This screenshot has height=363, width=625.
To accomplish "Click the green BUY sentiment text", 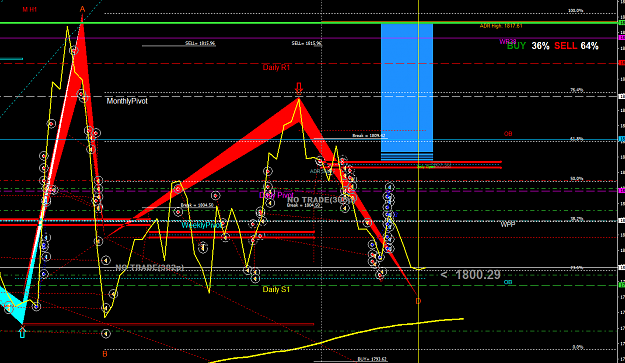I will (516, 46).
